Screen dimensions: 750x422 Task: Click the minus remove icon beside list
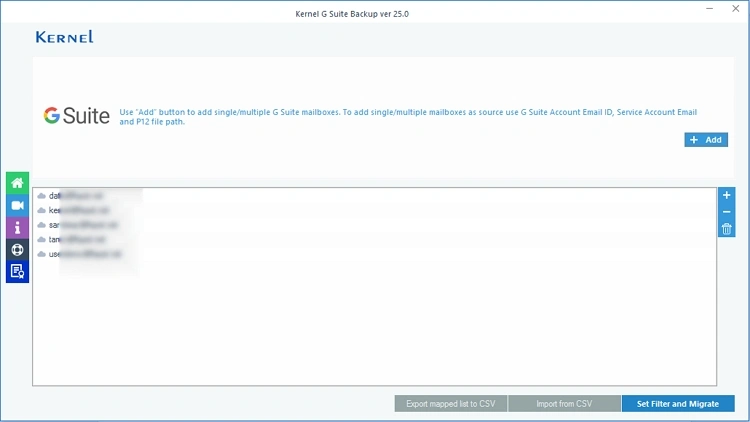726,212
